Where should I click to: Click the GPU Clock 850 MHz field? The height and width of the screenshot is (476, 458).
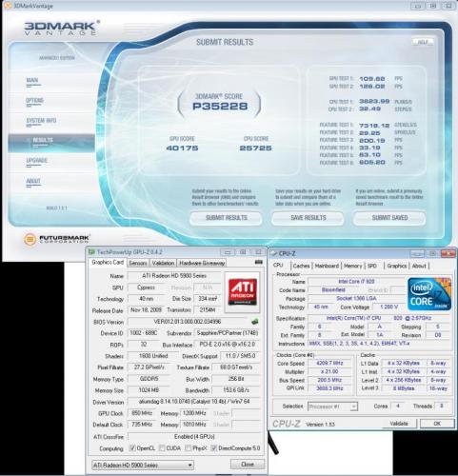point(142,413)
